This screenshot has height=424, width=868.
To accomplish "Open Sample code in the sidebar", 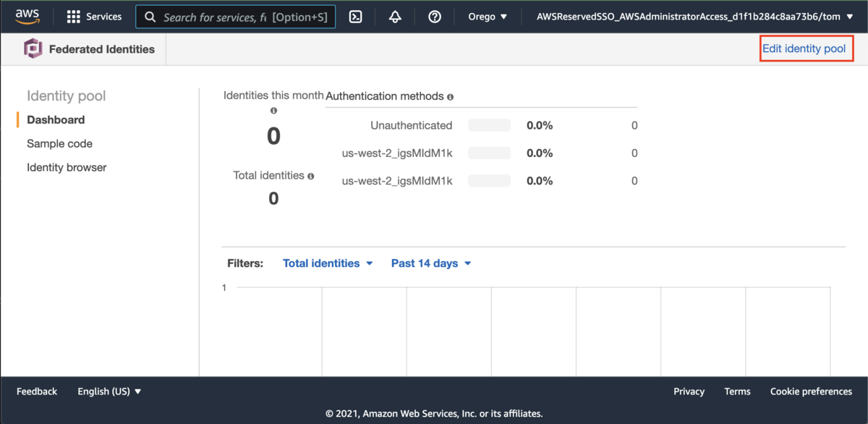I will [59, 144].
